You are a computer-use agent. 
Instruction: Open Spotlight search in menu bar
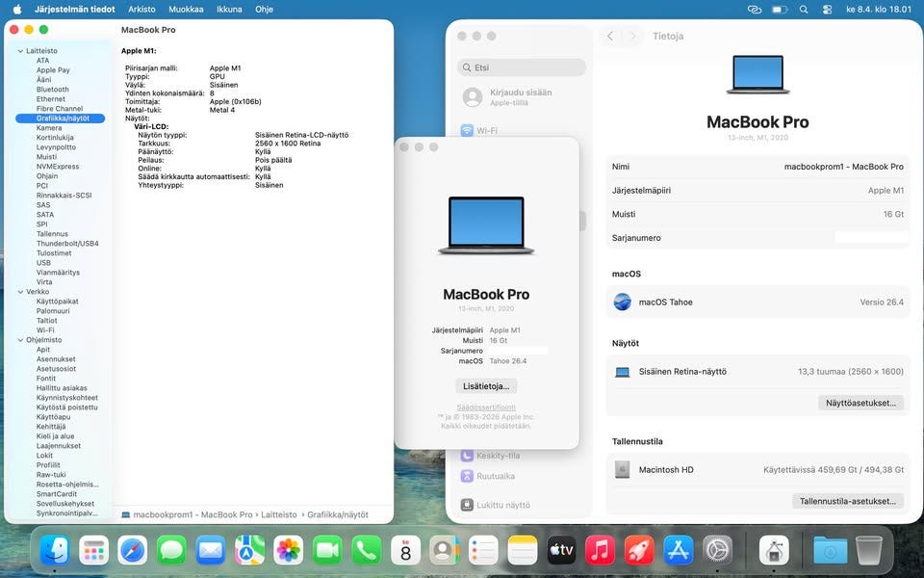pyautogui.click(x=804, y=9)
